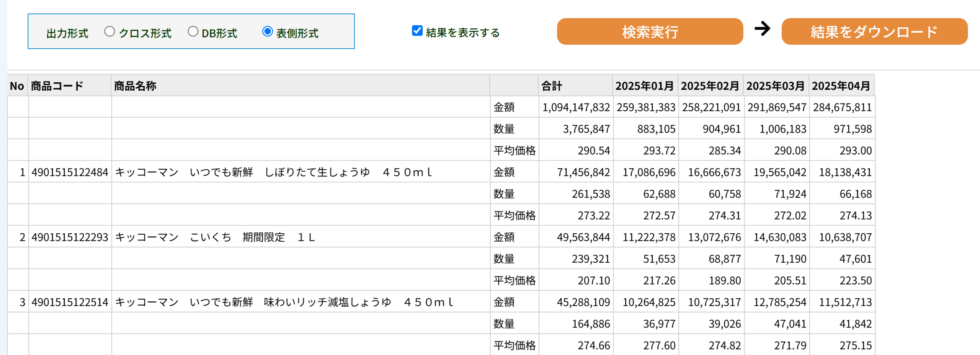Viewport: 980px width, 355px height.
Task: Click the amount cell 12,785,254
Action: coord(776,302)
